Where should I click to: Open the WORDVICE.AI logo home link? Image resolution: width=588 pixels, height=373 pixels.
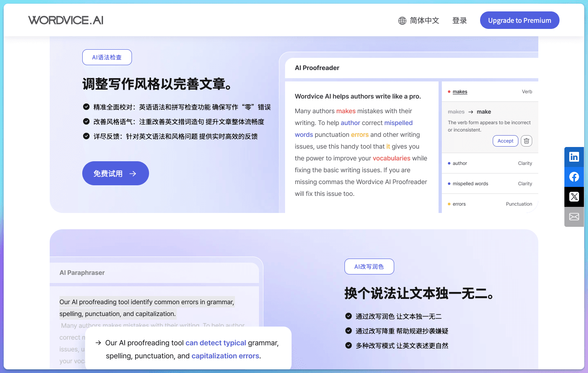pos(66,20)
